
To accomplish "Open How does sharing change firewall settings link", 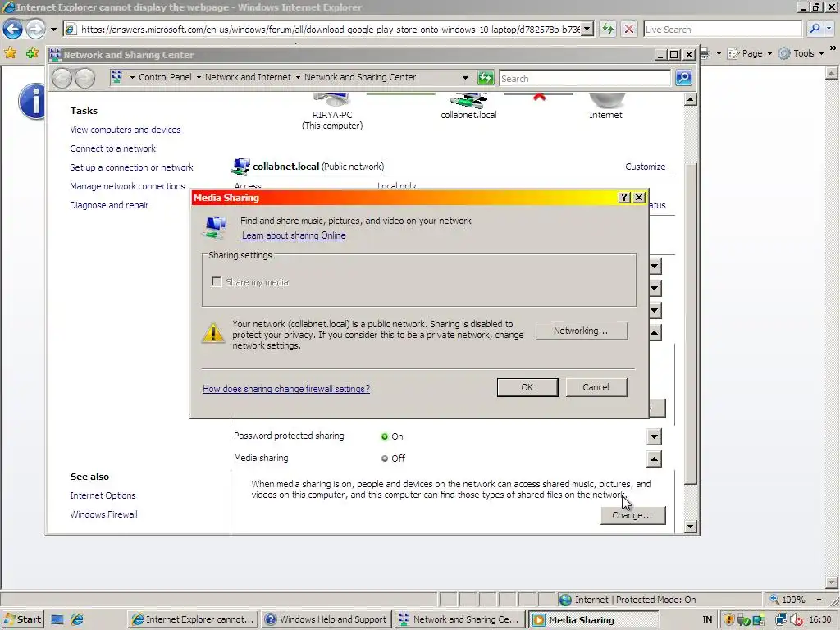I will point(286,389).
